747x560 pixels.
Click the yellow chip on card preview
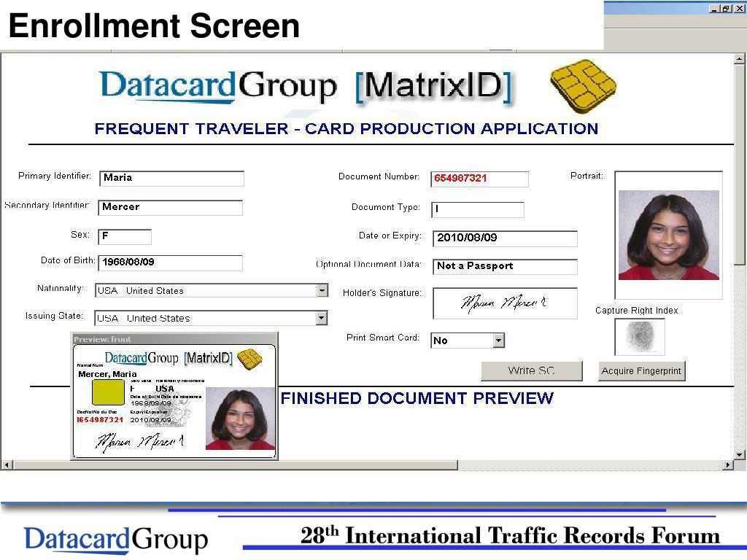[108, 392]
